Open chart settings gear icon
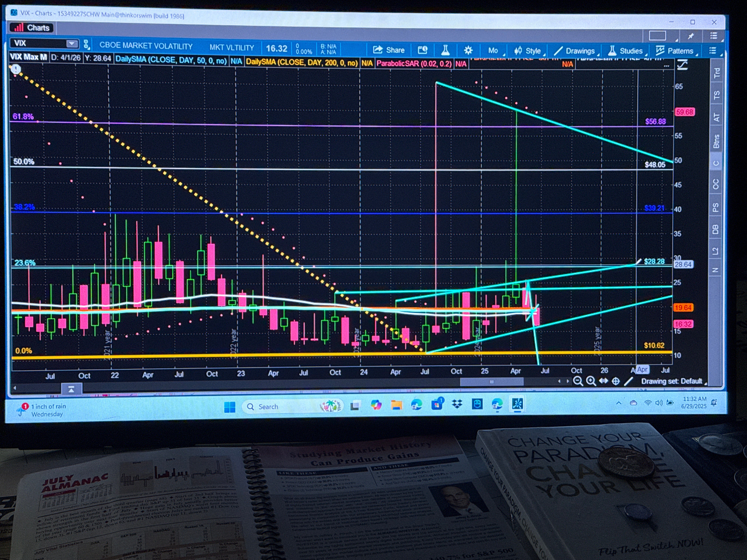This screenshot has width=747, height=560. pos(468,50)
